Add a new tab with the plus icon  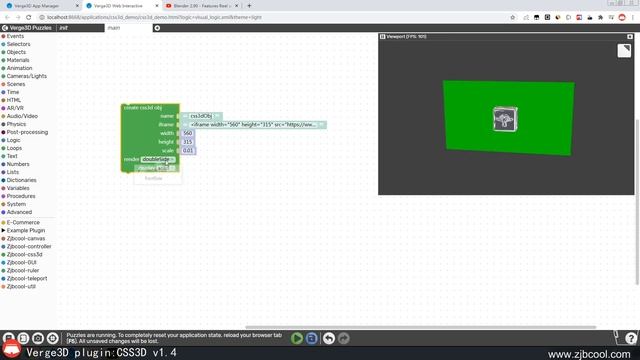[x=157, y=28]
